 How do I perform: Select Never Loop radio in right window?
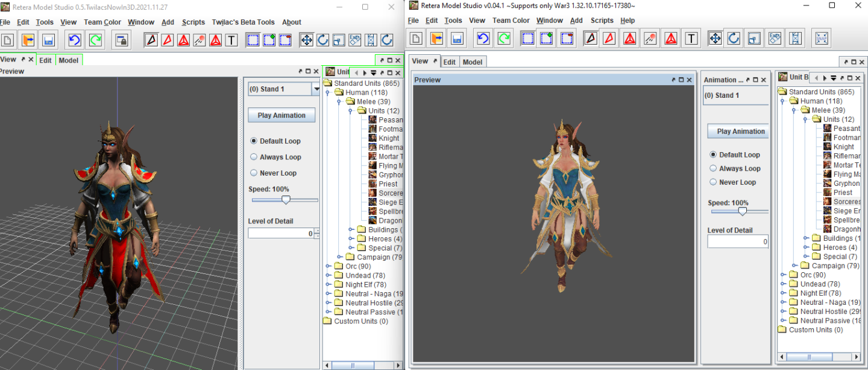713,182
